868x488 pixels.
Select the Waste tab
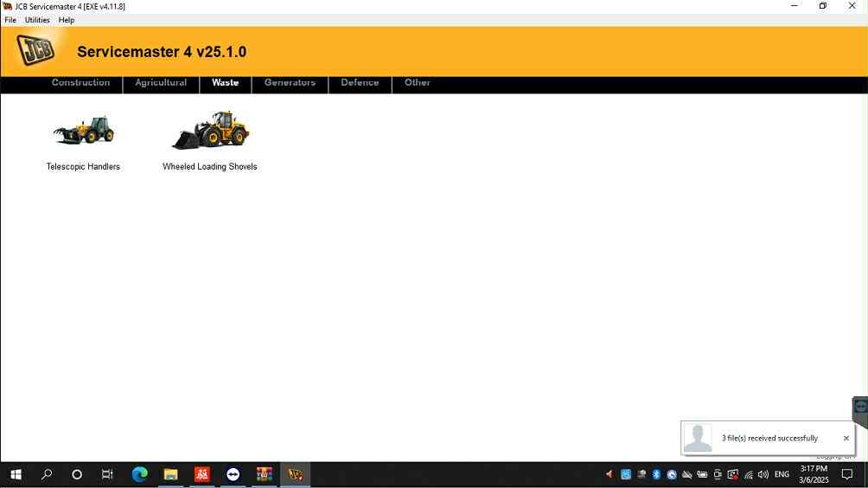click(226, 82)
